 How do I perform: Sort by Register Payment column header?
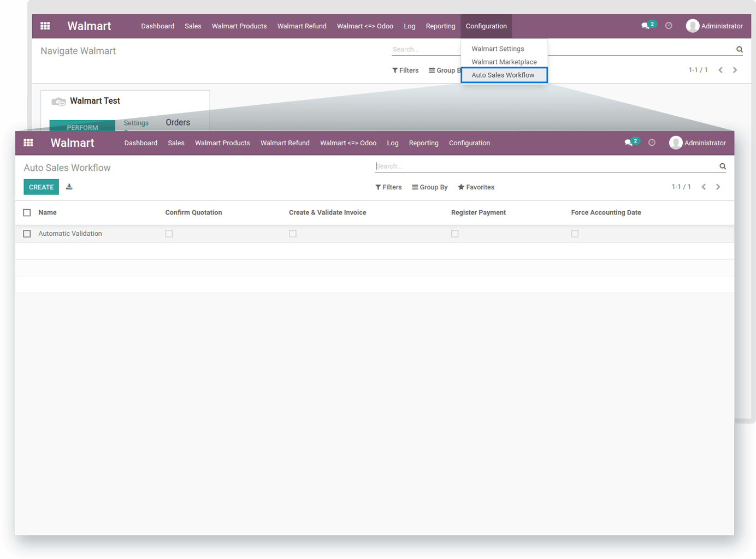(x=479, y=212)
